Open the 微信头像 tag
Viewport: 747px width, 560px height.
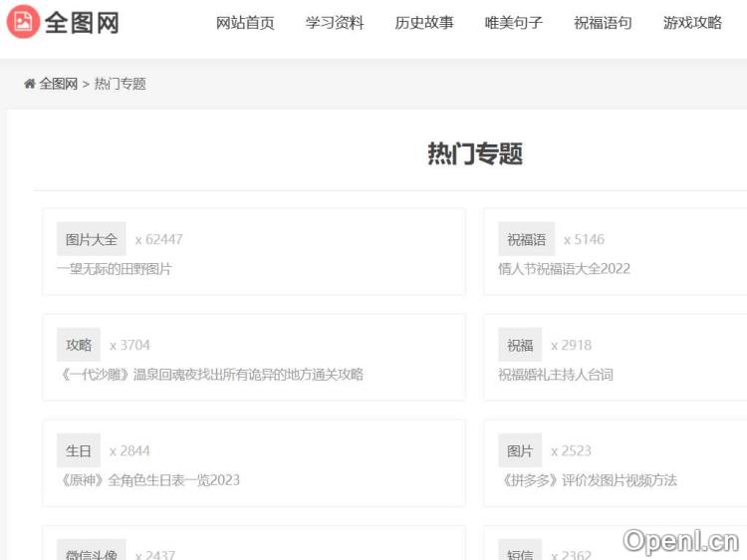92,551
